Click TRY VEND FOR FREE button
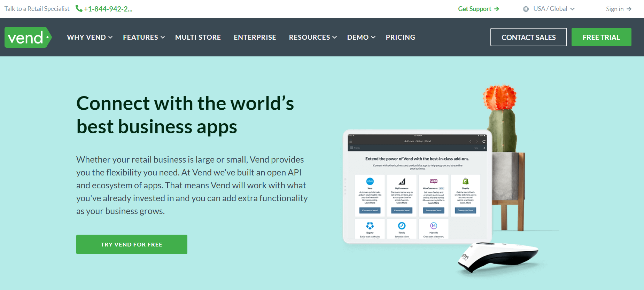The width and height of the screenshot is (644, 290). tap(132, 244)
